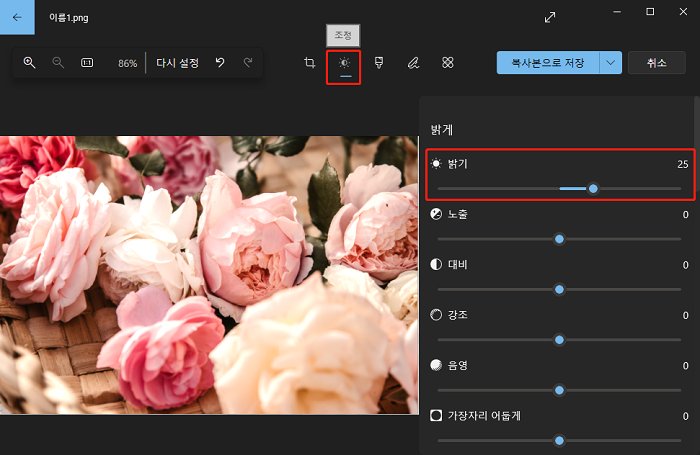The image size is (700, 455).
Task: Go back using the arrow button
Action: click(x=17, y=17)
